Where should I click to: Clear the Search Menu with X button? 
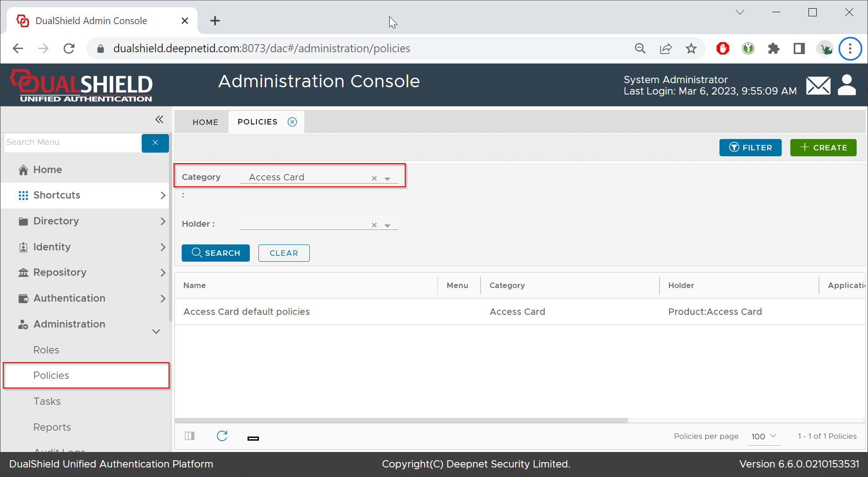tap(155, 143)
